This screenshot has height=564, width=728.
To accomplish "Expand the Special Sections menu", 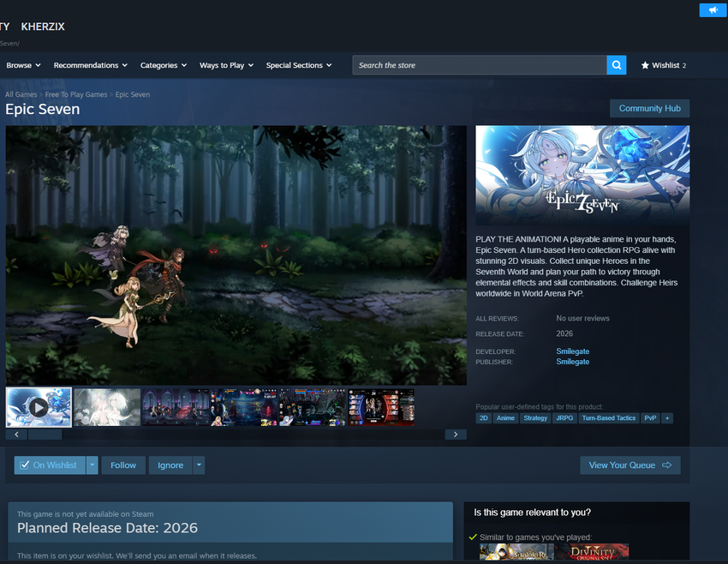I will tap(299, 65).
